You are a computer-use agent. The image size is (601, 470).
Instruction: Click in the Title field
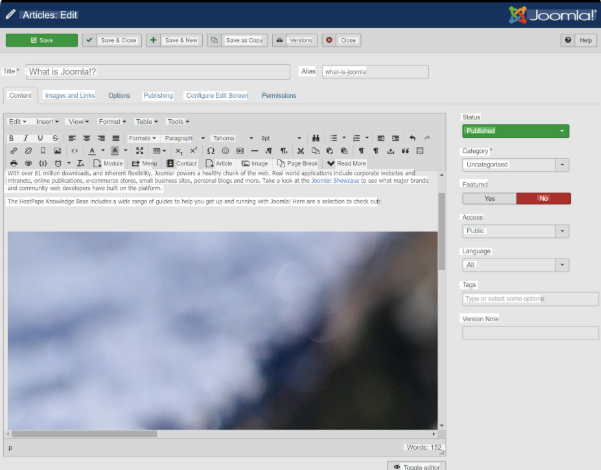point(158,72)
